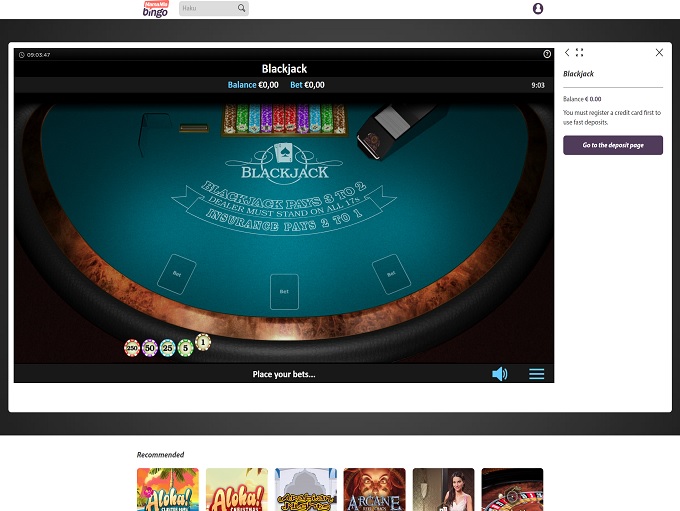Place bet on the center Bet spot

[x=284, y=291]
